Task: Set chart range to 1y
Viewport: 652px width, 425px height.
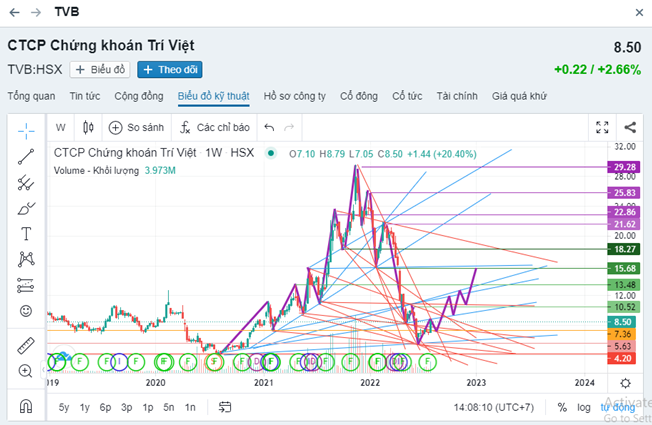Action: coord(85,407)
